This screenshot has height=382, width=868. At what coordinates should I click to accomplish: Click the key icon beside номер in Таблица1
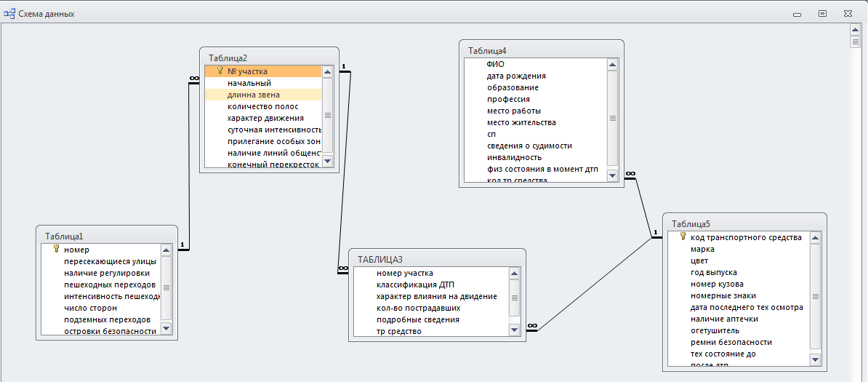(x=56, y=250)
